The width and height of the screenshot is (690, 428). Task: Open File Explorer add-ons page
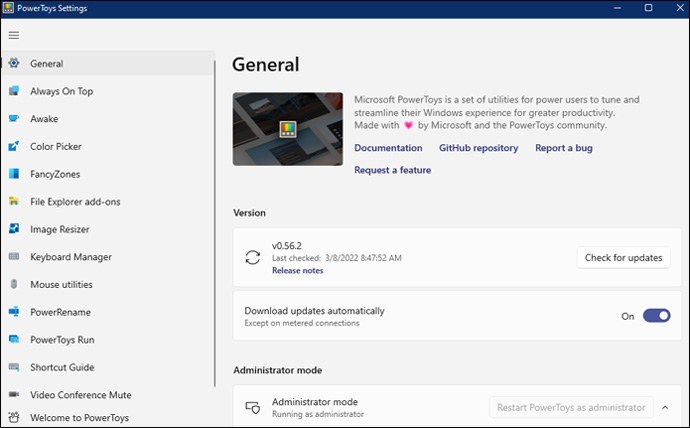[x=108, y=201]
